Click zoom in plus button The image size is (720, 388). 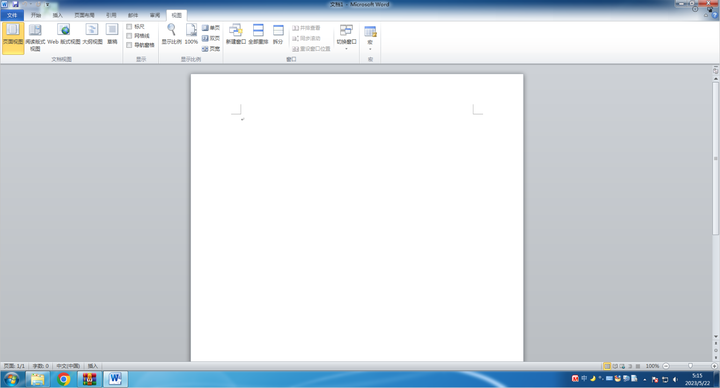click(x=714, y=366)
